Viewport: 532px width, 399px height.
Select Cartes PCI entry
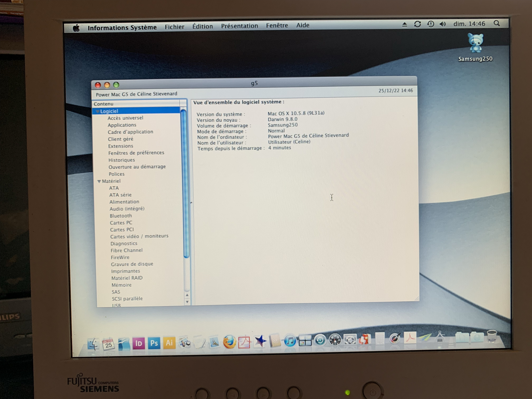coord(122,230)
